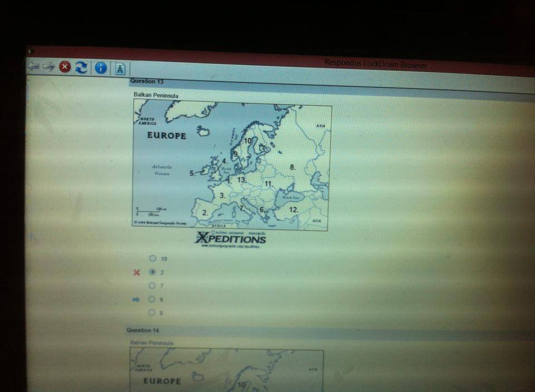Click the back arrow in the browser toolbar
The height and width of the screenshot is (392, 535).
[33, 66]
